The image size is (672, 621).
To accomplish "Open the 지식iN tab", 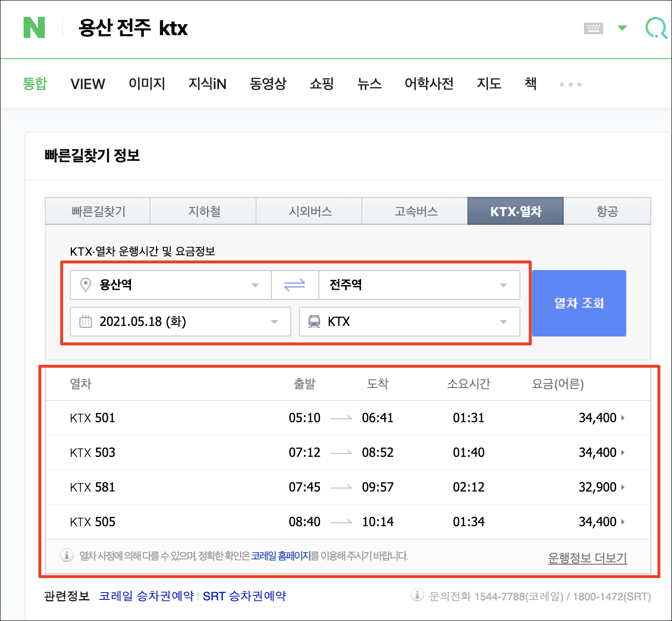I will click(x=207, y=84).
